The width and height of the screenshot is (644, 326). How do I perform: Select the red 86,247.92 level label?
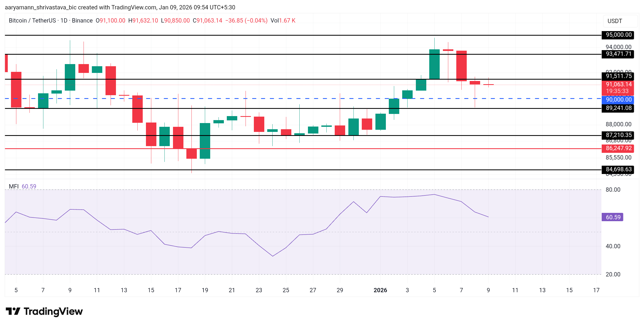tap(619, 148)
